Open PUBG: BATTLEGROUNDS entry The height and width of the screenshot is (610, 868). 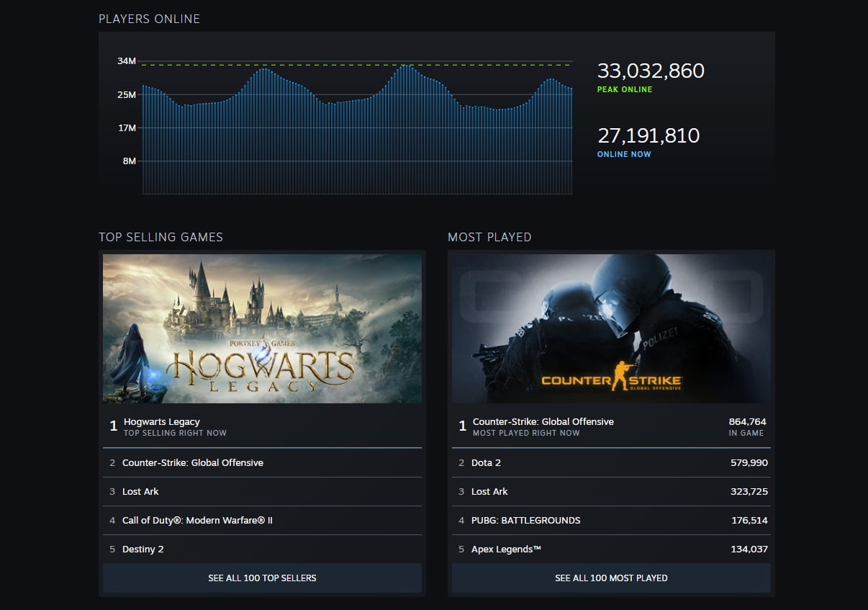coord(522,520)
